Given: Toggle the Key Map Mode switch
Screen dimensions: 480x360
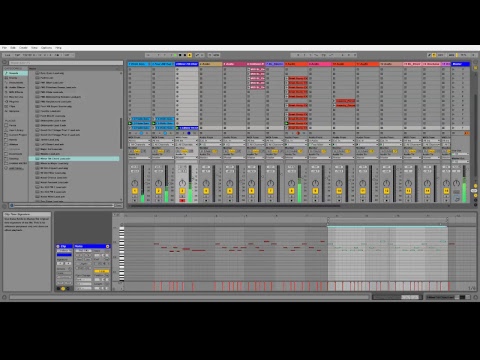Looking at the screenshot, I should (441, 55).
